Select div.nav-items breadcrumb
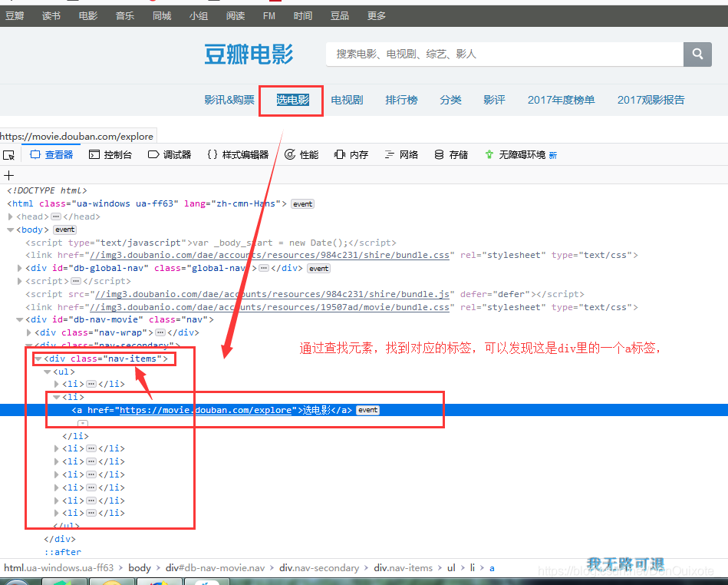 tap(403, 568)
